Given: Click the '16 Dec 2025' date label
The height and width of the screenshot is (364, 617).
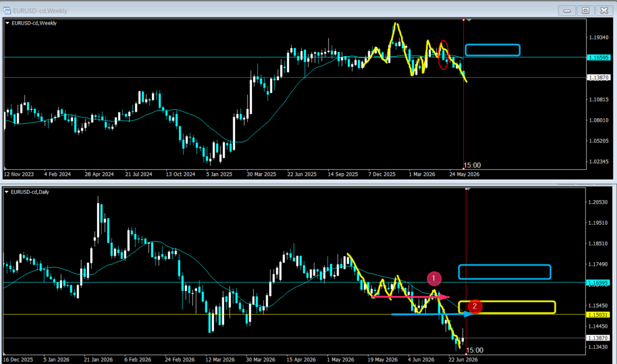Looking at the screenshot, I should point(18,359).
